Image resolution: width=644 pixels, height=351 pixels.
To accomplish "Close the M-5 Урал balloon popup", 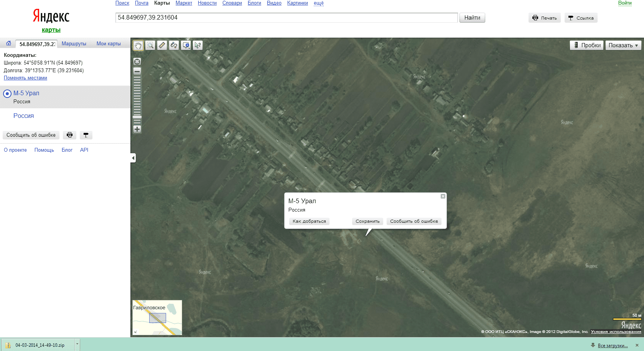I will point(443,196).
